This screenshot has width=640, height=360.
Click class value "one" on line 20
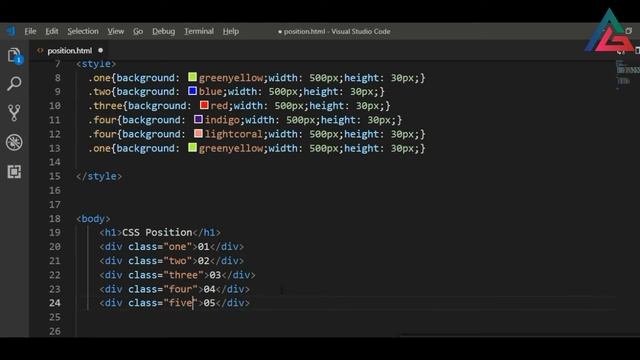(x=178, y=247)
